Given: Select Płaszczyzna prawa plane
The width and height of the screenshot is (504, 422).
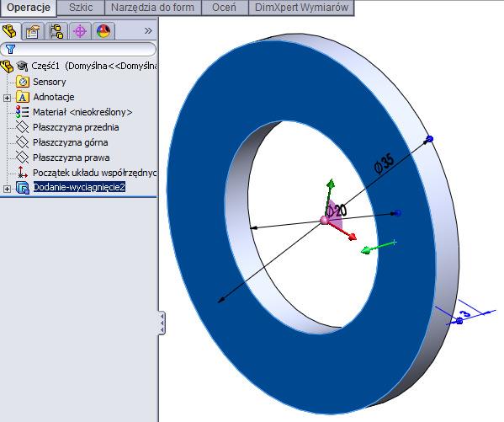Looking at the screenshot, I should 72,158.
